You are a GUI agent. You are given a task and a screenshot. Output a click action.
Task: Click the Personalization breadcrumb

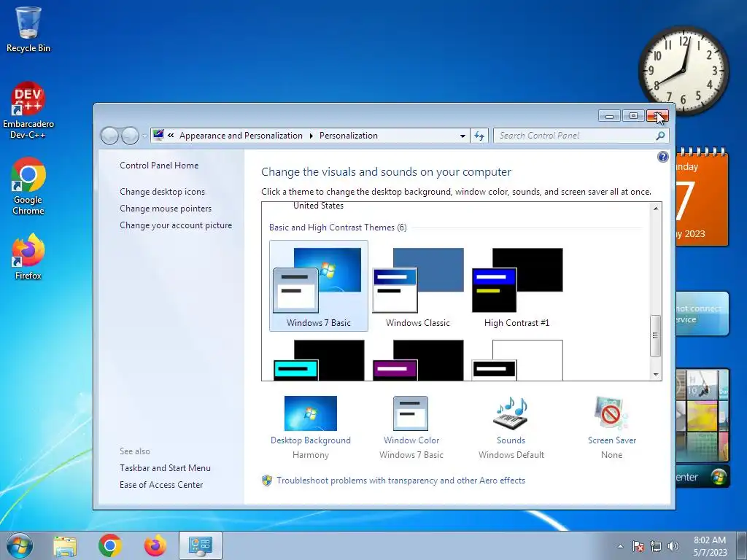[348, 136]
